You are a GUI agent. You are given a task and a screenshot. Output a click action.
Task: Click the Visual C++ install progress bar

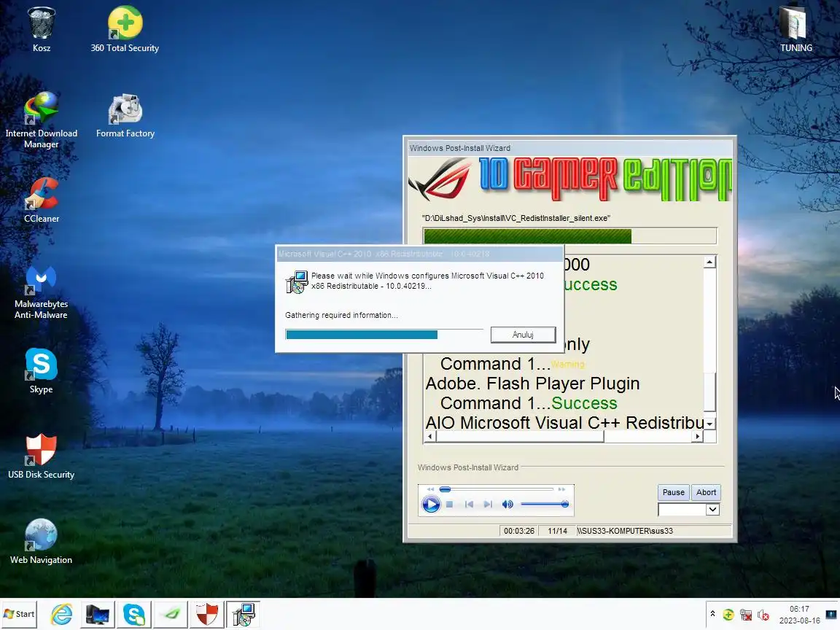(x=384, y=335)
